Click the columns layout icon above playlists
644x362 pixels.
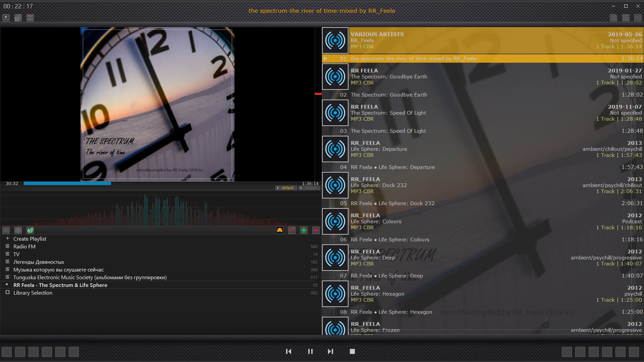pos(18,230)
